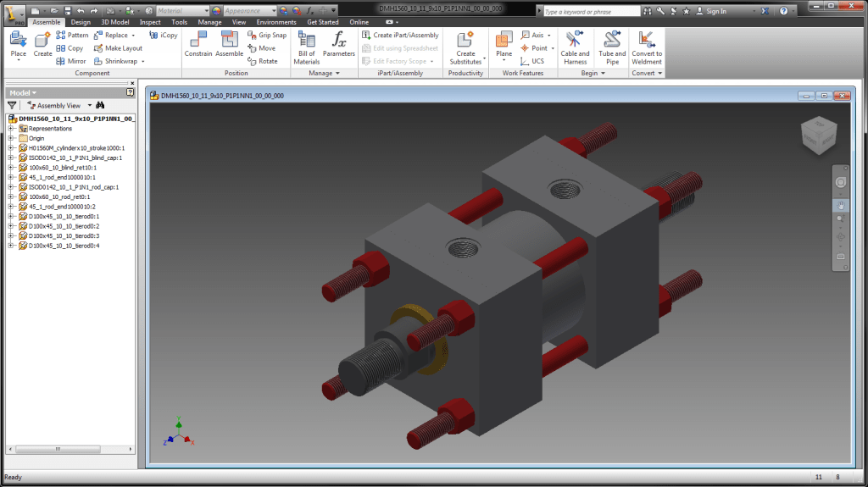
Task: Open the Inspect ribbon tab
Action: tap(150, 22)
